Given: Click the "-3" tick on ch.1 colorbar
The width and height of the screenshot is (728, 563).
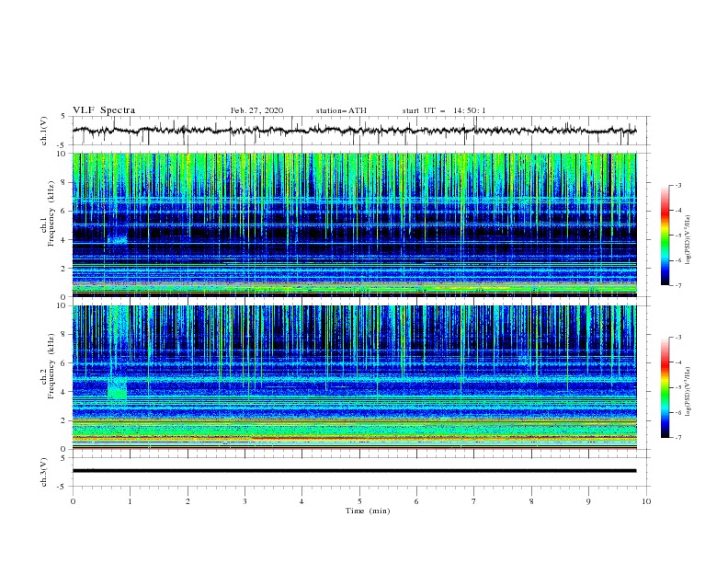Looking at the screenshot, I should tap(677, 185).
